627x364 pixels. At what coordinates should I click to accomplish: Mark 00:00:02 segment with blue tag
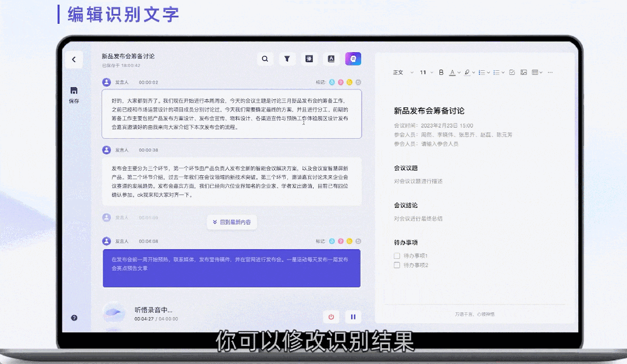pos(332,82)
